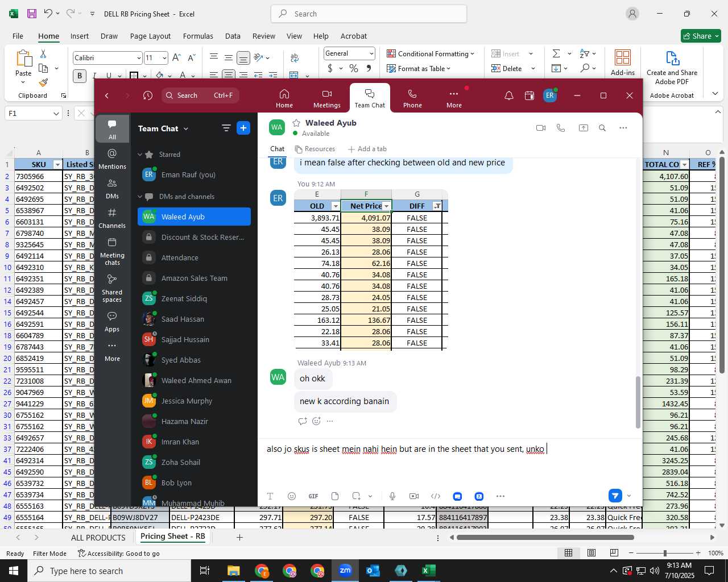This screenshot has width=728, height=582.
Task: Open GIF picker in composer
Action: (x=313, y=496)
